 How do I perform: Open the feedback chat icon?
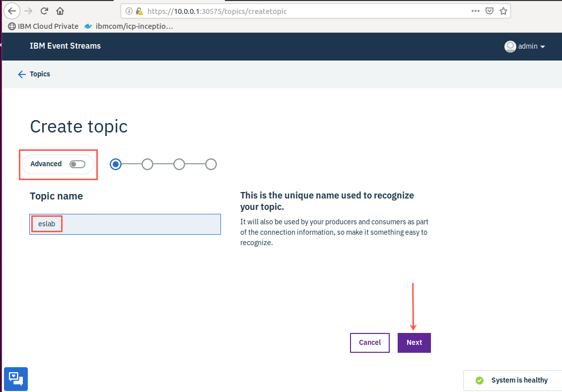(x=16, y=379)
